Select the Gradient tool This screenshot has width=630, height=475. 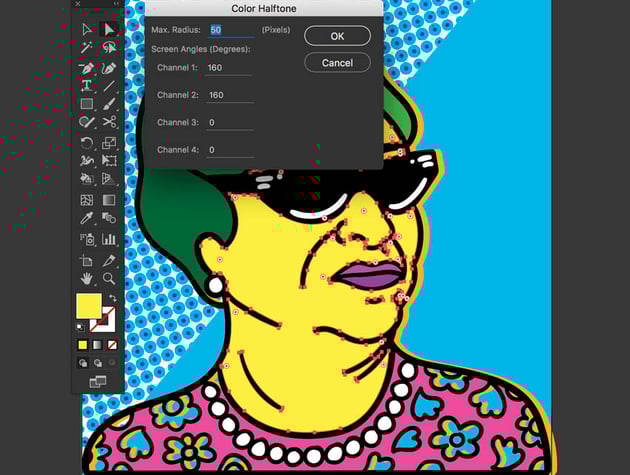coord(108,200)
